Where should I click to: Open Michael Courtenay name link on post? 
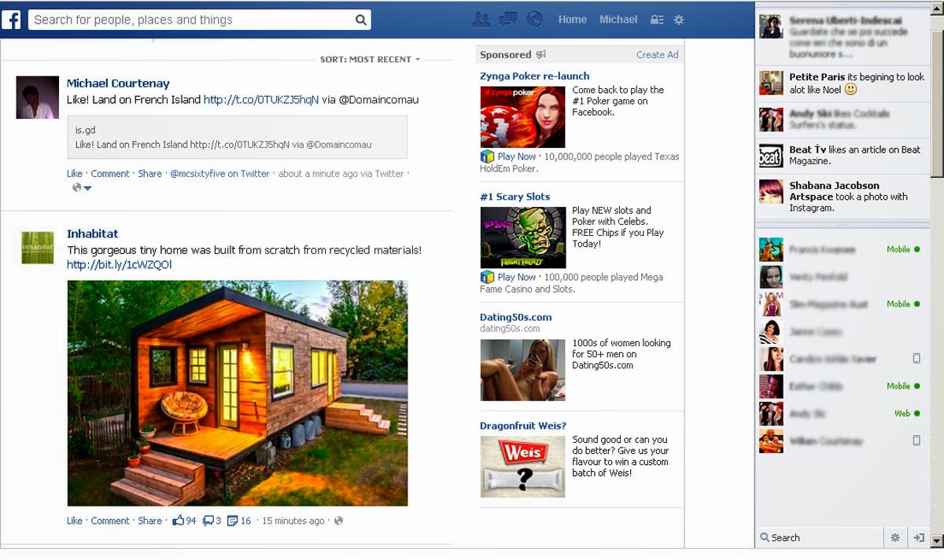pos(118,83)
